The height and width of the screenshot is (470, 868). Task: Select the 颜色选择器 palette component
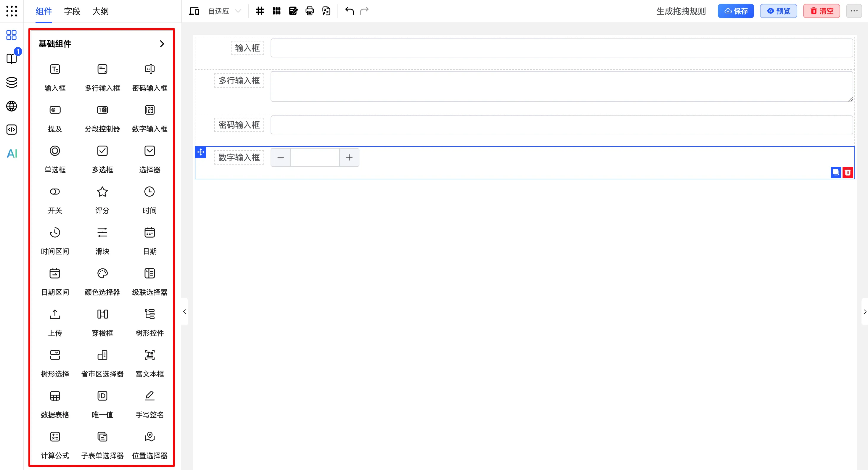click(x=102, y=273)
